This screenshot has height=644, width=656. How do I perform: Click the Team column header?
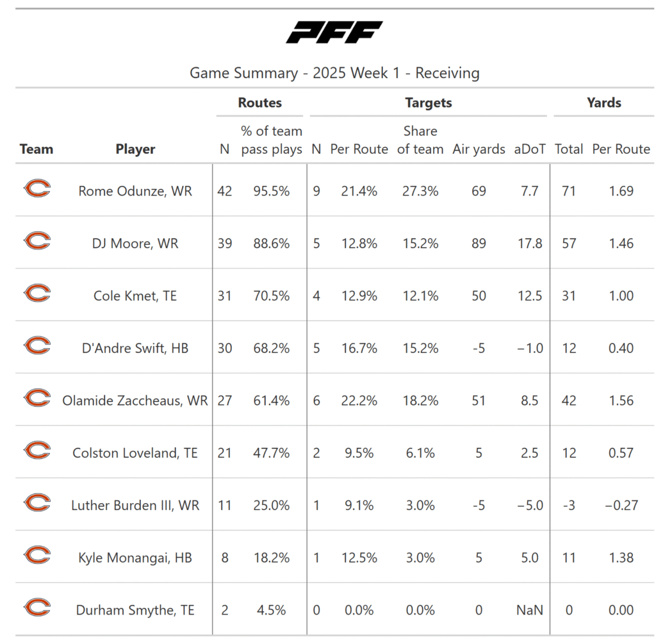click(37, 149)
